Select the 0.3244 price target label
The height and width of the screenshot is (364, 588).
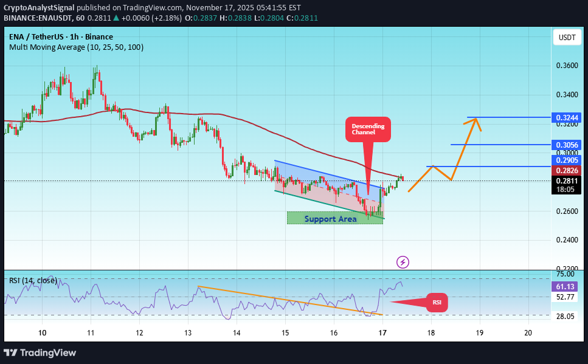[567, 117]
